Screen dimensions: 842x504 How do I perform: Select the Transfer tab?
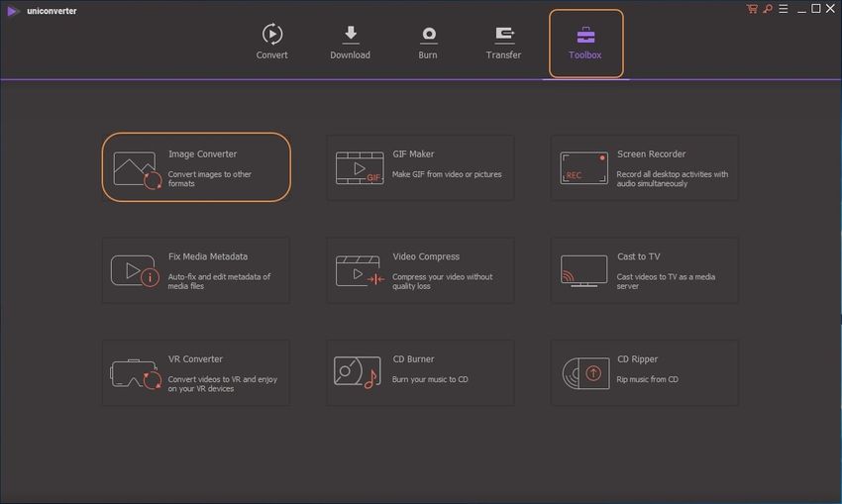tap(503, 43)
